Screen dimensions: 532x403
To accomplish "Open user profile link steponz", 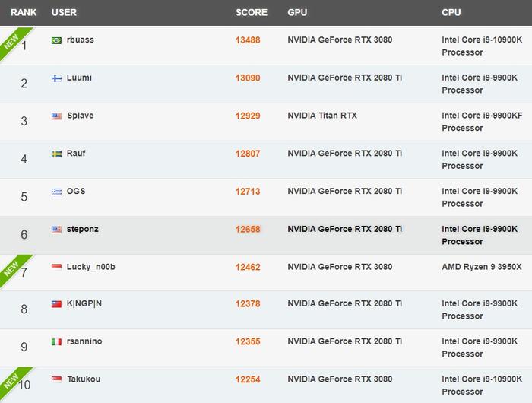I will (82, 229).
